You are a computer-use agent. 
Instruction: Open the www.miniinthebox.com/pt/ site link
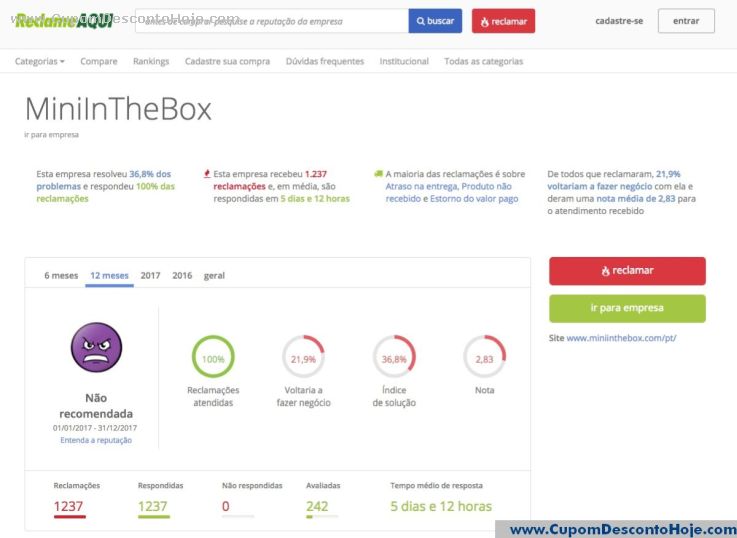pyautogui.click(x=621, y=338)
